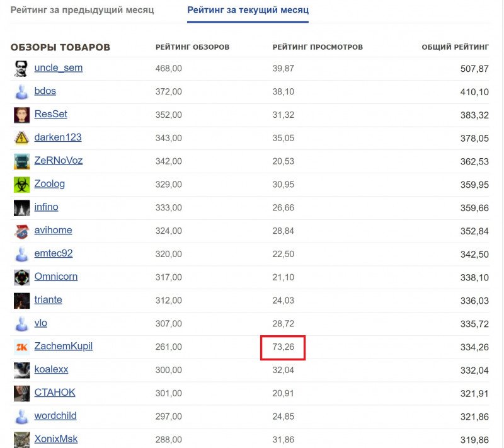This screenshot has width=504, height=448.
Task: Open the СТАНОК user link
Action: tap(55, 393)
